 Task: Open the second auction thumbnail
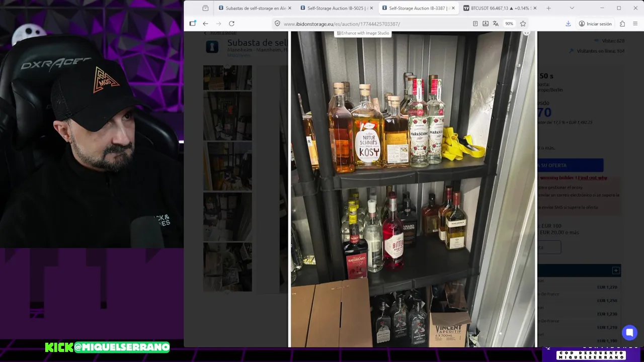click(227, 116)
